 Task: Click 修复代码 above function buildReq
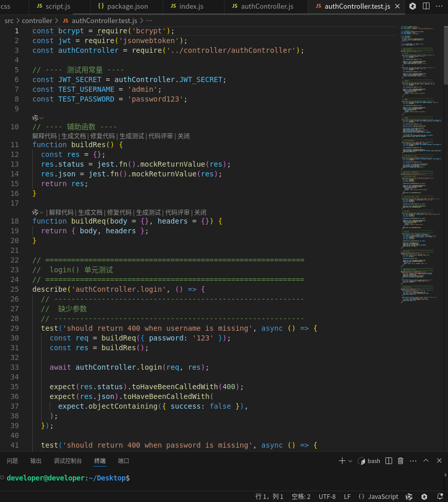click(x=119, y=212)
